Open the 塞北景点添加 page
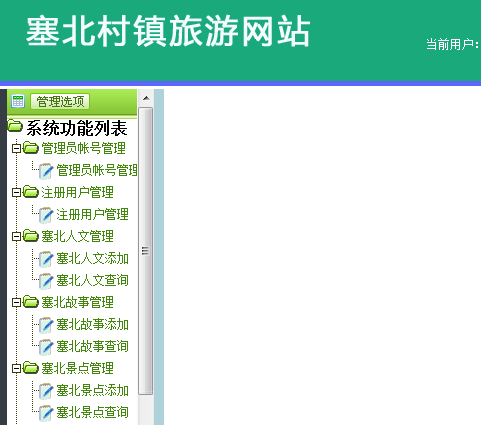This screenshot has width=481, height=425. (x=92, y=390)
